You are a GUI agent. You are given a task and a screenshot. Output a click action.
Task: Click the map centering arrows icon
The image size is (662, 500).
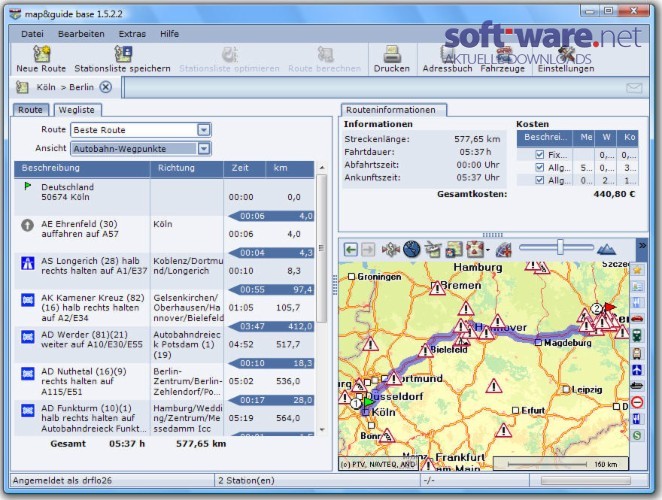[x=391, y=250]
